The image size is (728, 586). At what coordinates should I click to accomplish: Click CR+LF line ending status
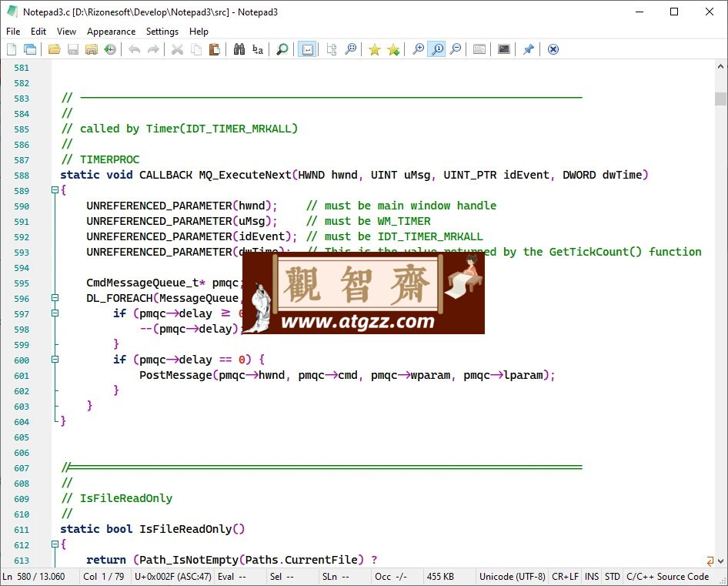565,577
